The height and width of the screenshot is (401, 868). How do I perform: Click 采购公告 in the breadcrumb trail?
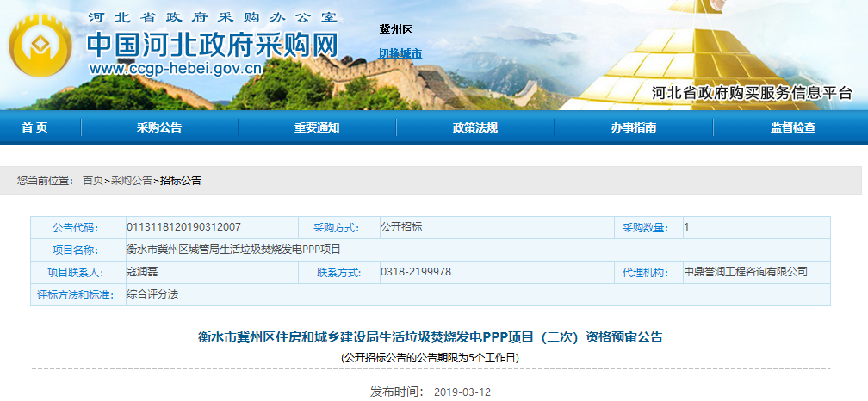coord(132,181)
